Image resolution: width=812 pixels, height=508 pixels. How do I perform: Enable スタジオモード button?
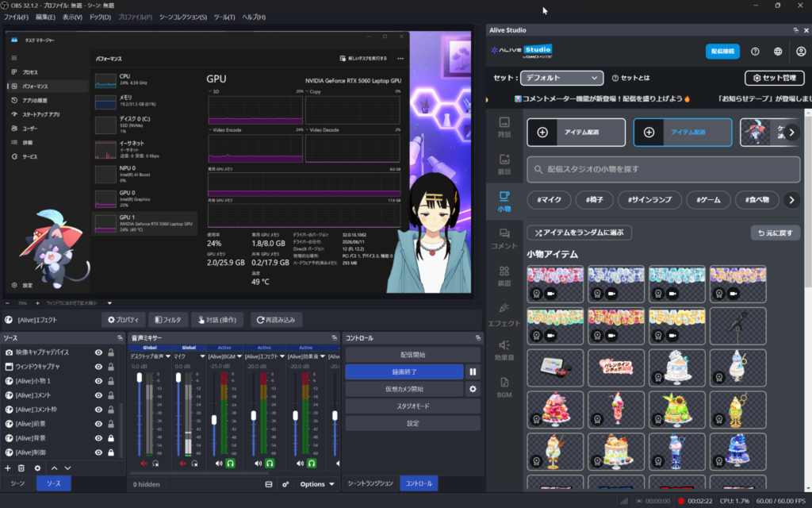(412, 406)
